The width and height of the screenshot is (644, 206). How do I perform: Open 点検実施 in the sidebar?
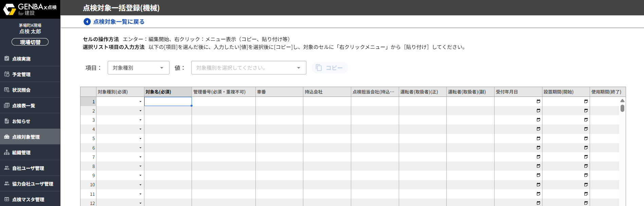[21, 59]
